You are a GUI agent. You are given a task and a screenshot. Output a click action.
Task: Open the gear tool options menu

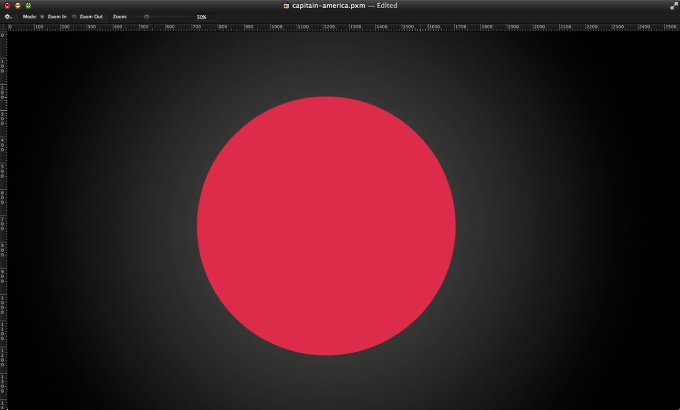tap(8, 17)
